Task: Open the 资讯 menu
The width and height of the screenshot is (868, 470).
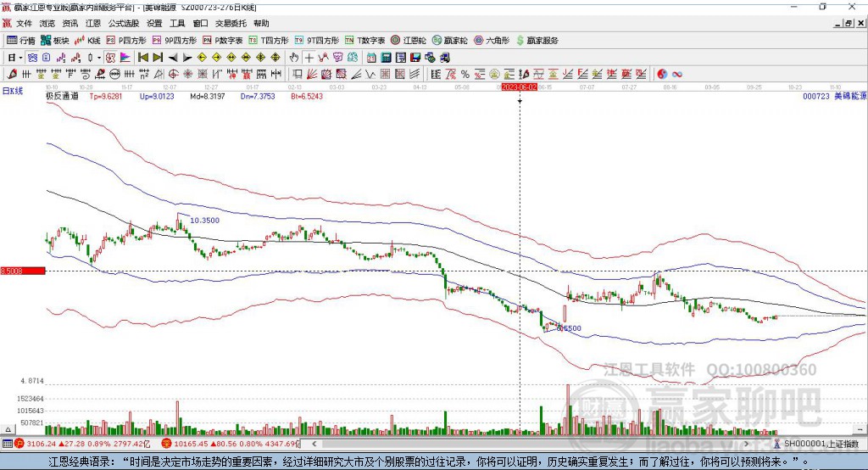Action: coord(70,23)
